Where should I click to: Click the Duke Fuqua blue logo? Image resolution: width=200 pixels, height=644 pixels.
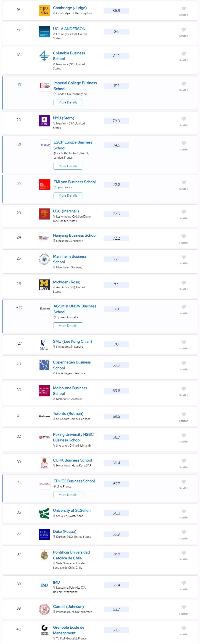(44, 534)
